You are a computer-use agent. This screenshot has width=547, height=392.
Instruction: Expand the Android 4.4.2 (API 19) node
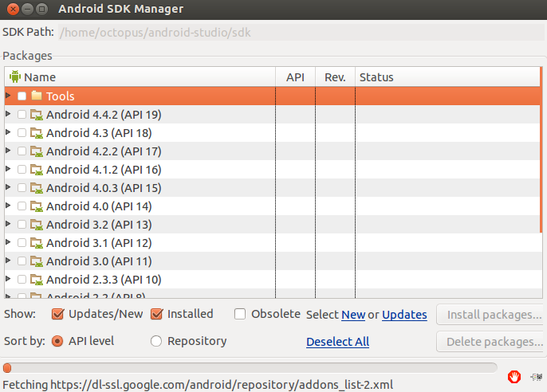[x=8, y=114]
